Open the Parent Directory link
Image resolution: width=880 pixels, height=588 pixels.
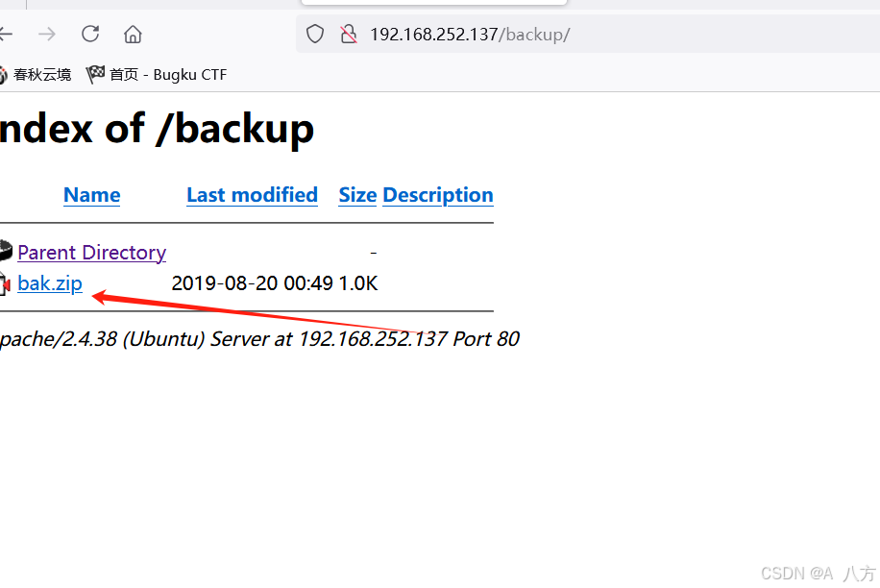tap(92, 253)
